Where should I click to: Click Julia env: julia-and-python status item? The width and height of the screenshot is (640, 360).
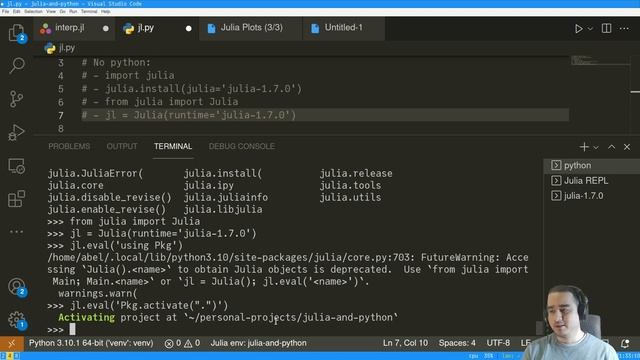pyautogui.click(x=258, y=343)
